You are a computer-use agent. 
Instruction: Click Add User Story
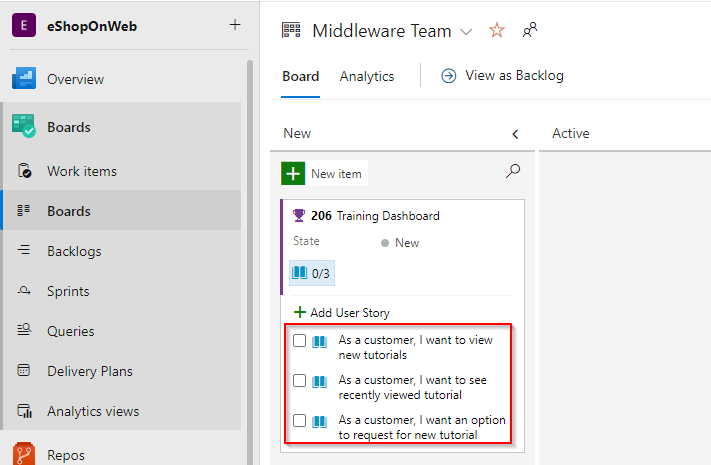(342, 313)
